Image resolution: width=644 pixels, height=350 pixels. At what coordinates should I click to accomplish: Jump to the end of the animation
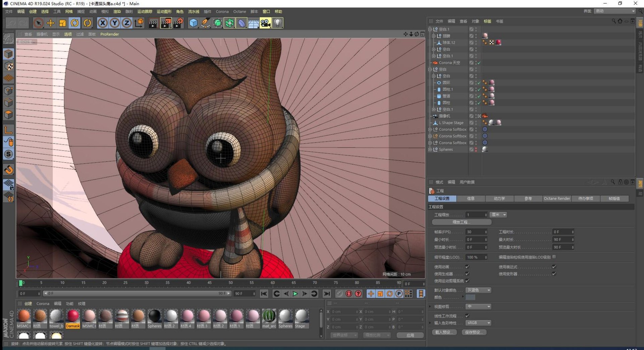326,294
